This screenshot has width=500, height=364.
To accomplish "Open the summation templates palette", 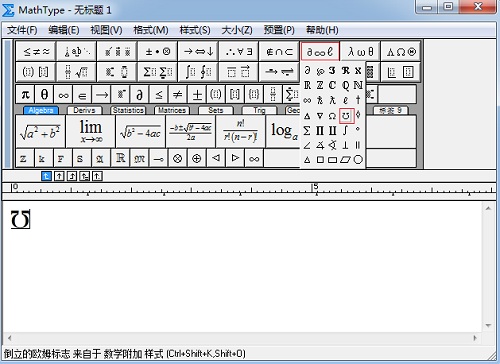I will pos(158,72).
